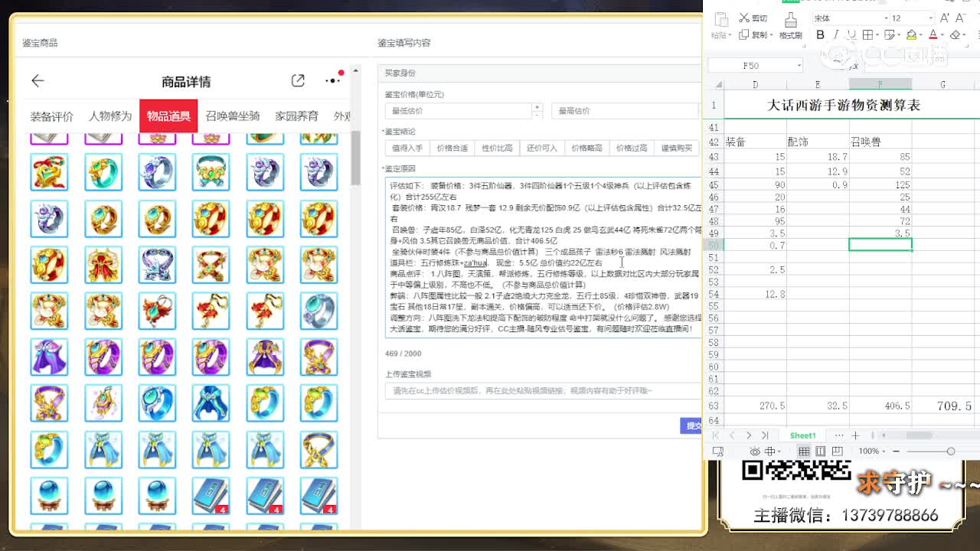Toggle underline formatting in the ribbon
The height and width of the screenshot is (551, 980).
[850, 34]
